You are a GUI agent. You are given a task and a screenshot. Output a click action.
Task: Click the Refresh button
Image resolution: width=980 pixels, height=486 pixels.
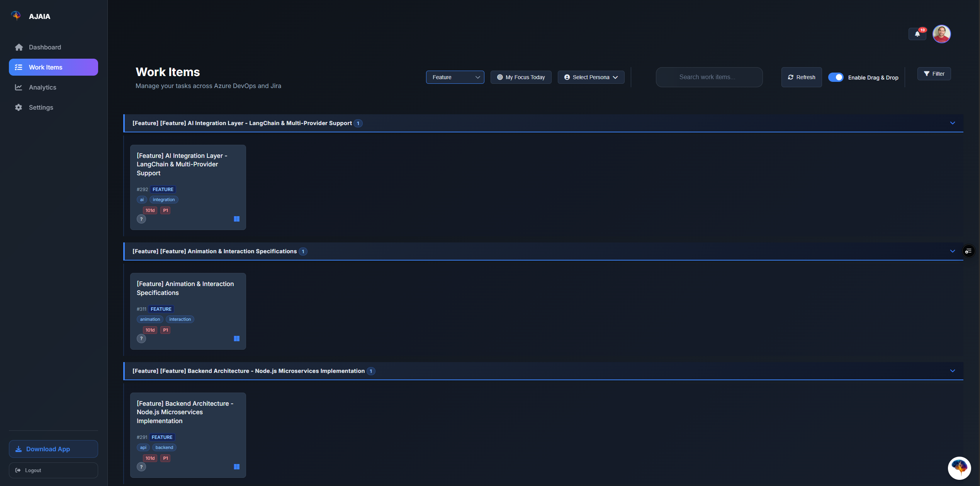801,77
